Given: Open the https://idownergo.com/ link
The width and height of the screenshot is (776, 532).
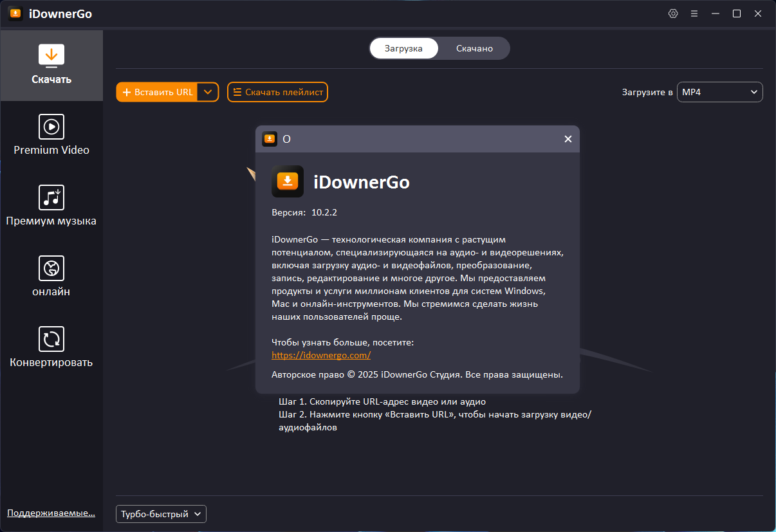Looking at the screenshot, I should (320, 354).
